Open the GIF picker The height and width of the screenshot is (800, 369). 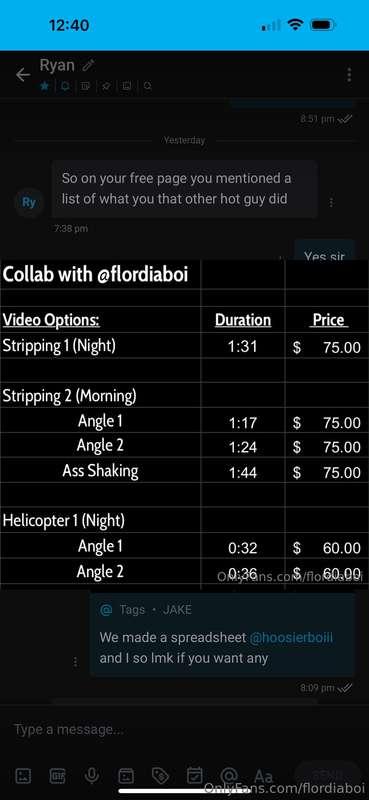tap(57, 776)
